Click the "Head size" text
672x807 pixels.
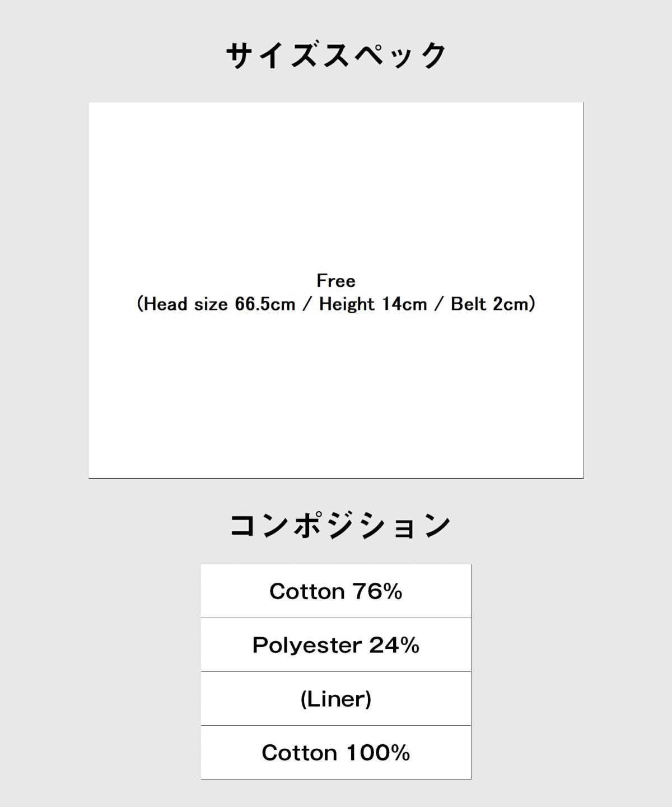pos(186,304)
